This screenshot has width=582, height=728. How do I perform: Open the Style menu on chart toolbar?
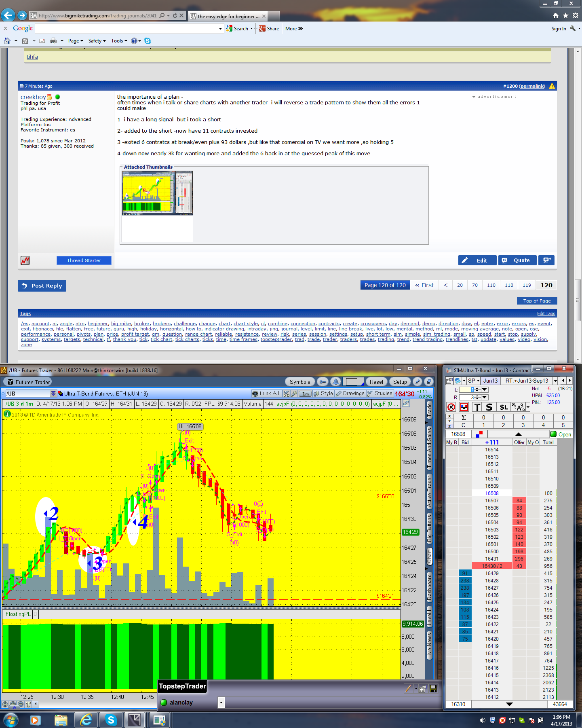tap(323, 394)
